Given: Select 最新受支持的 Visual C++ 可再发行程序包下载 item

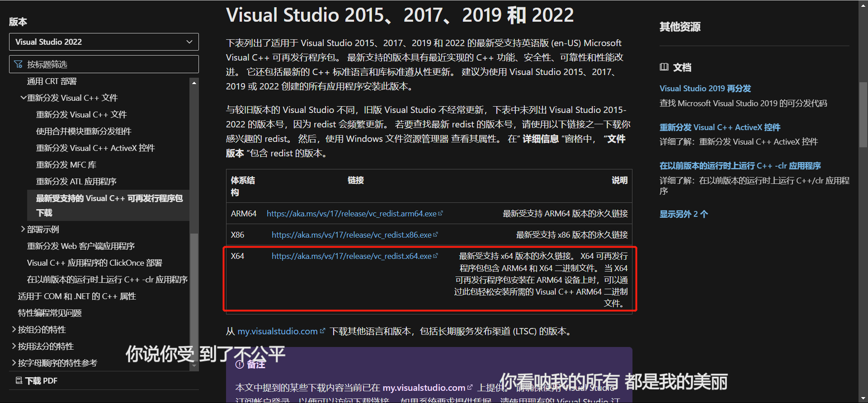Looking at the screenshot, I should coord(108,205).
